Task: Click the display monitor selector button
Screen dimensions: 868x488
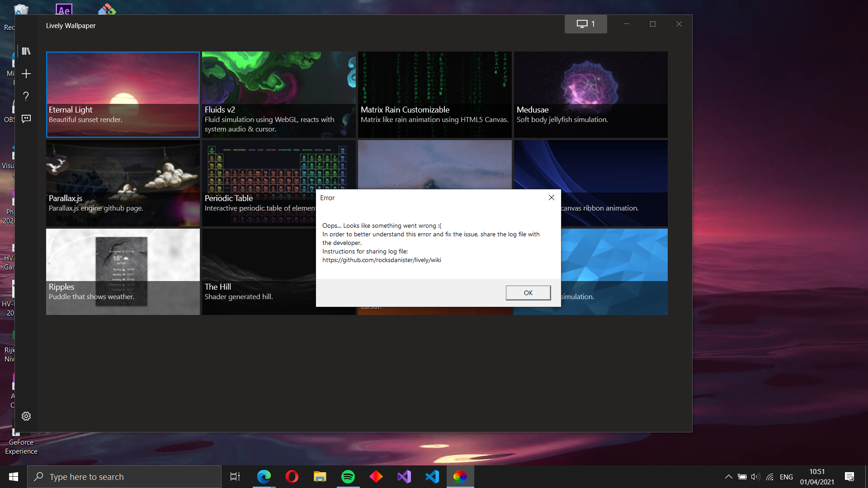Action: click(585, 24)
